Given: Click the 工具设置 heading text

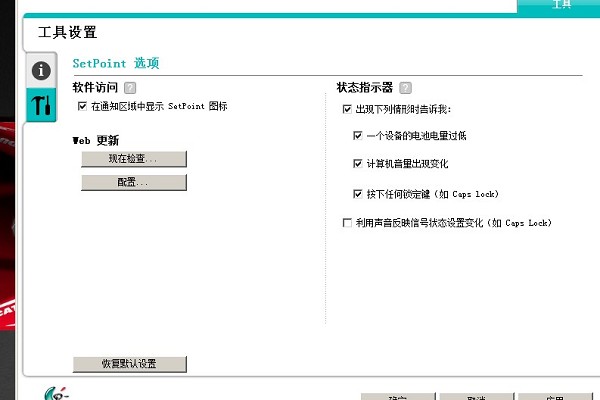Looking at the screenshot, I should point(67,32).
